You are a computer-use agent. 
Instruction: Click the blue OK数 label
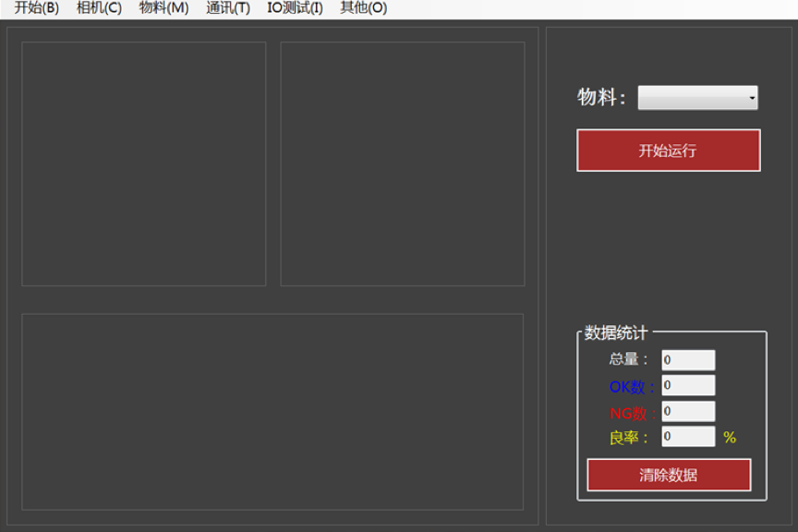click(632, 387)
